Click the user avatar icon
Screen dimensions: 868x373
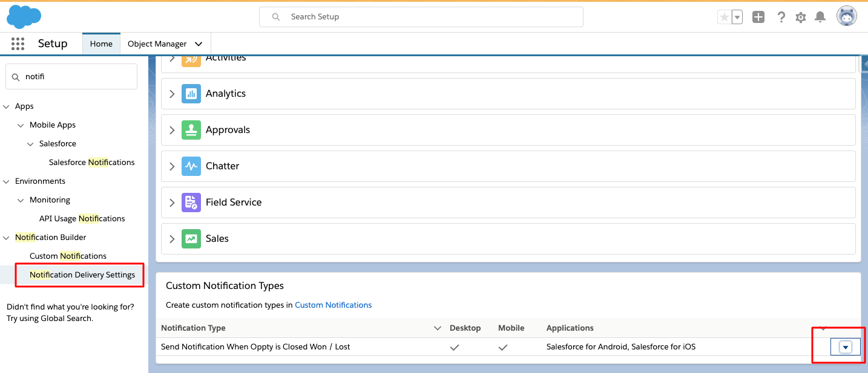pos(846,16)
